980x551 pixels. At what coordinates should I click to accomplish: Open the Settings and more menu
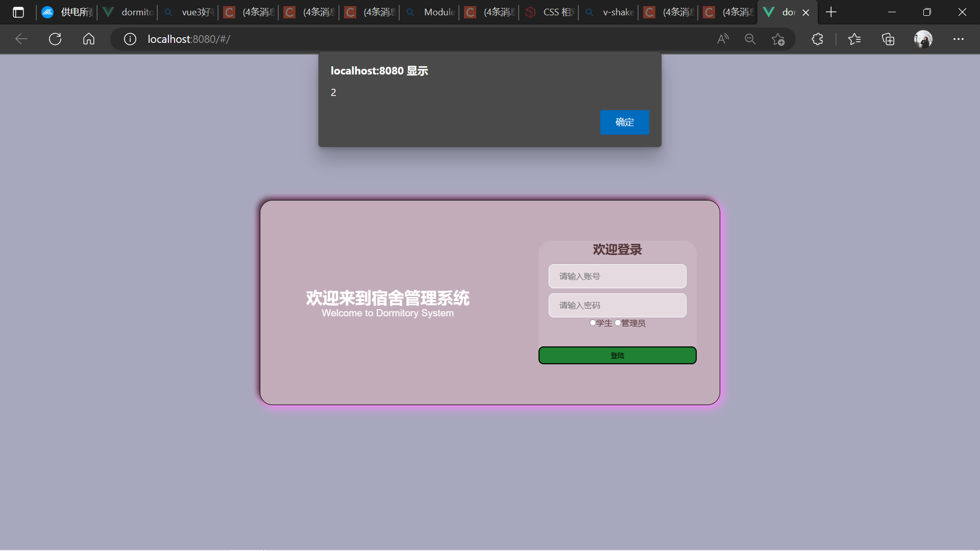click(959, 39)
